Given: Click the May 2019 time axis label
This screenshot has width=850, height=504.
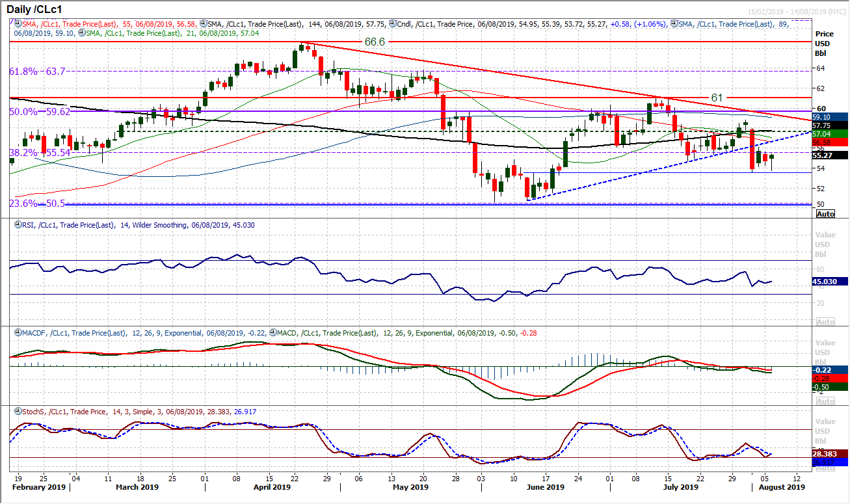Looking at the screenshot, I should click(411, 487).
